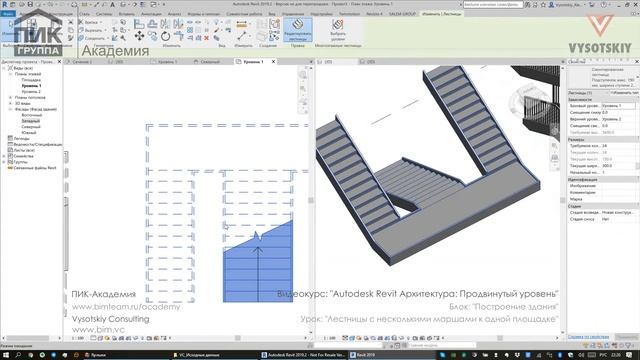
Task: Click the plan view horizontal scrollbar
Action: tap(238, 338)
